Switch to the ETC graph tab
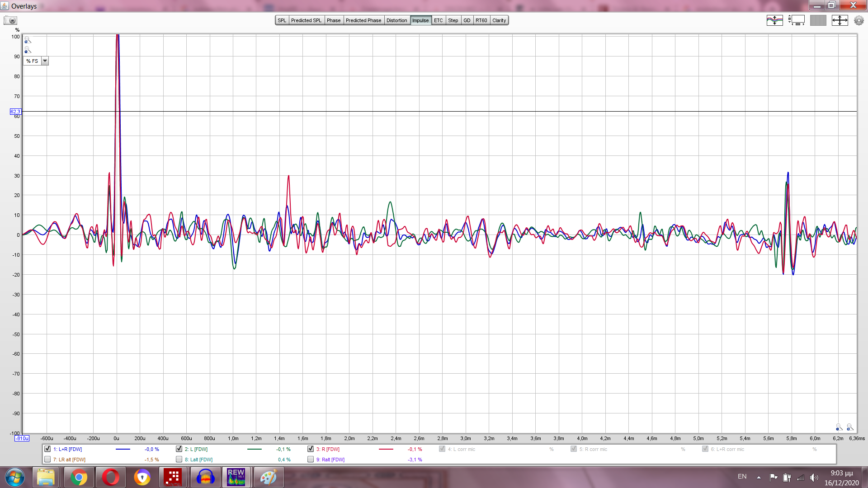The width and height of the screenshot is (868, 488). 438,20
